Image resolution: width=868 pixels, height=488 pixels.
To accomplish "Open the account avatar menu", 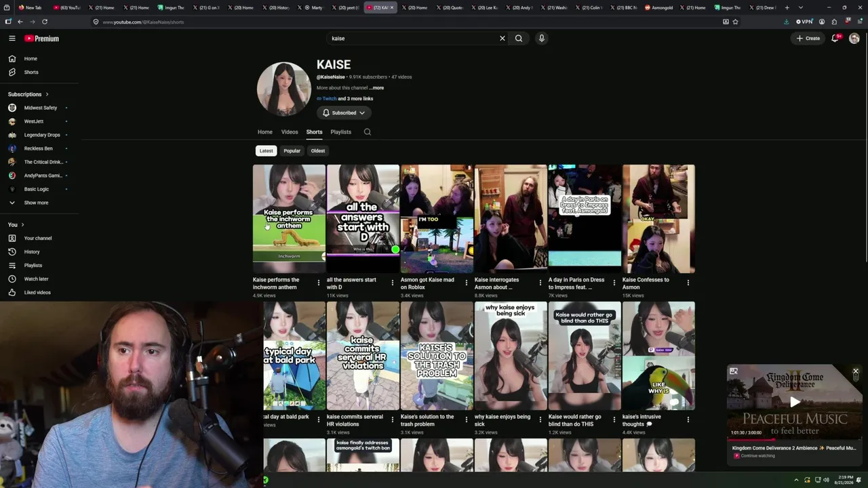I will tap(854, 39).
